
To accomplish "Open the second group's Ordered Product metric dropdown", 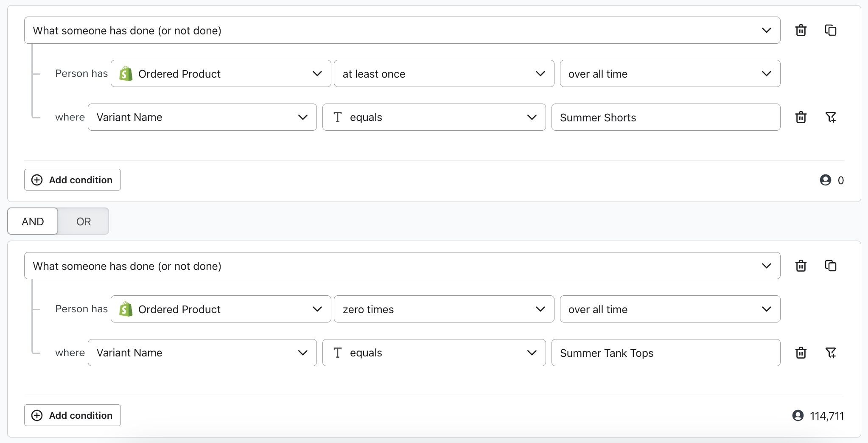I will tap(221, 309).
